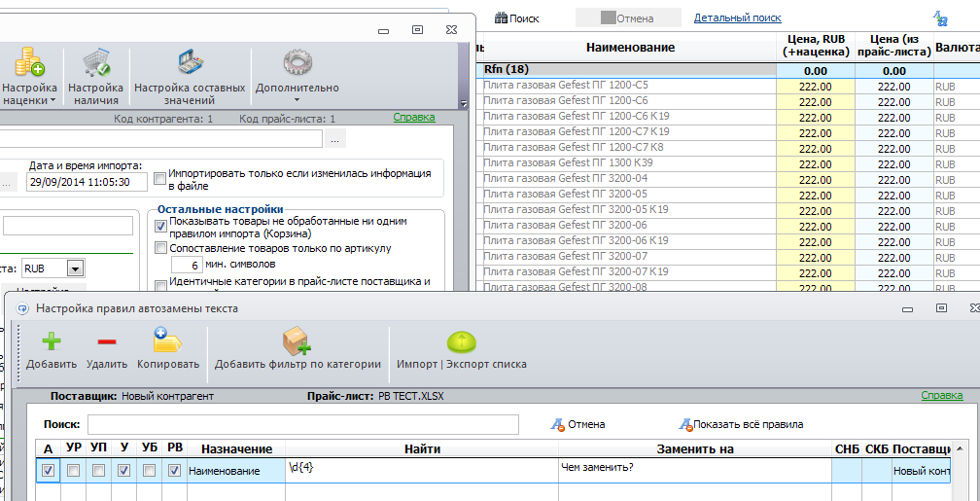The image size is (980, 501).
Task: Click Дата и время импорта field
Action: [87, 182]
